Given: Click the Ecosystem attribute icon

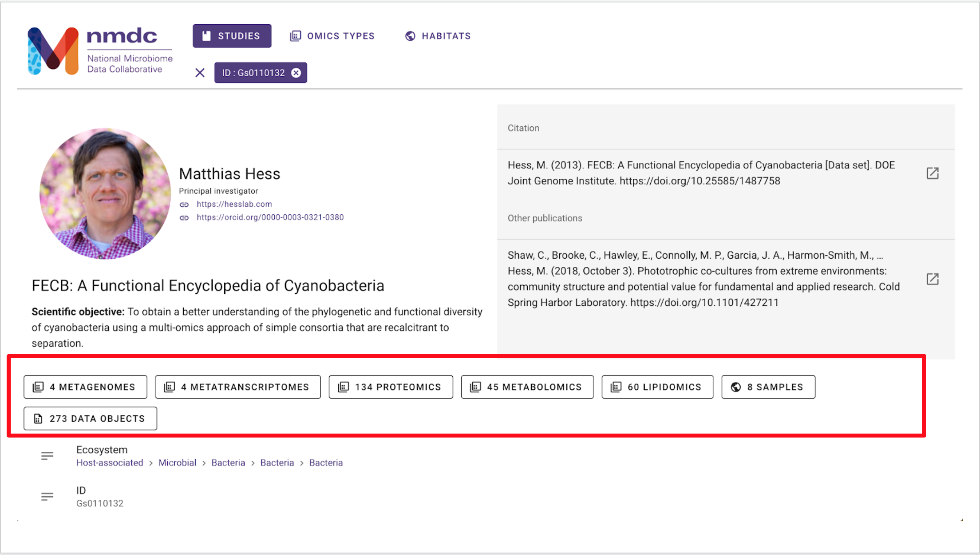Looking at the screenshot, I should [47, 456].
